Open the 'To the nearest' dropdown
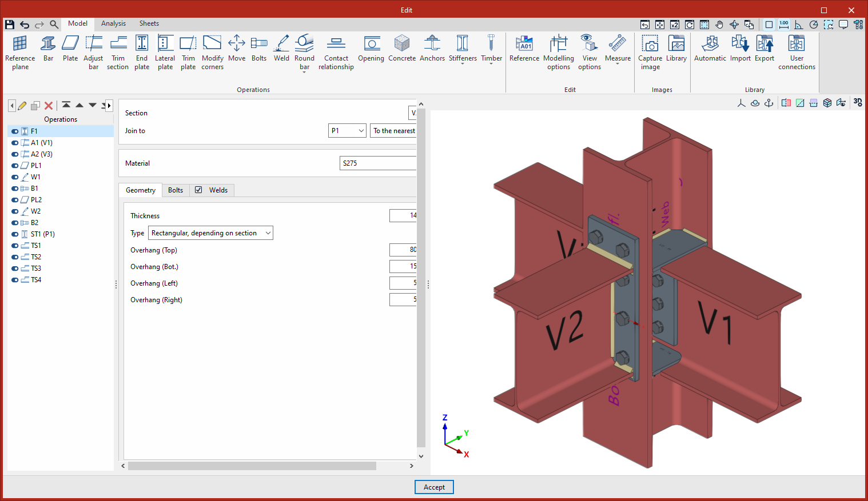This screenshot has height=501, width=868. pyautogui.click(x=393, y=131)
